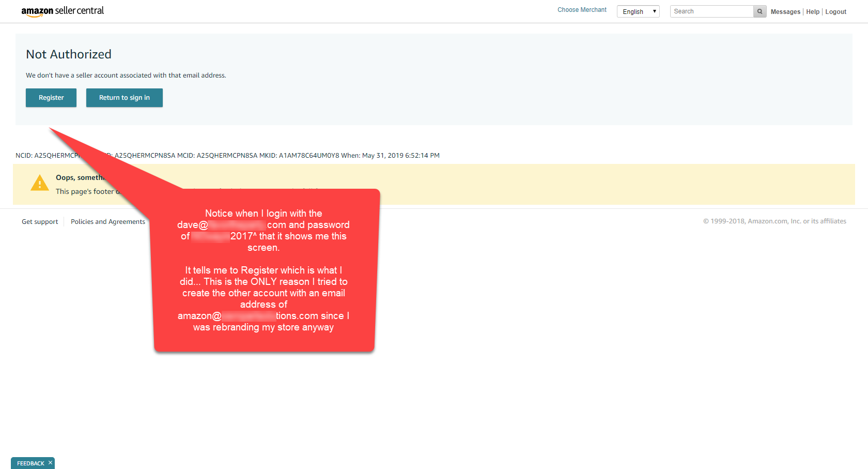Screen dimensions: 868x469
Task: Click the Amazon Seller Central logo
Action: [63, 11]
